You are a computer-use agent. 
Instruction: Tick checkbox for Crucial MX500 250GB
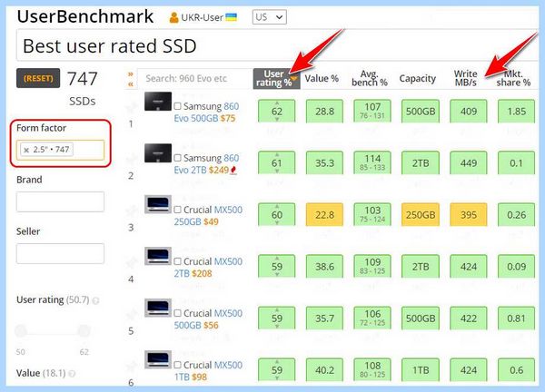click(x=178, y=210)
